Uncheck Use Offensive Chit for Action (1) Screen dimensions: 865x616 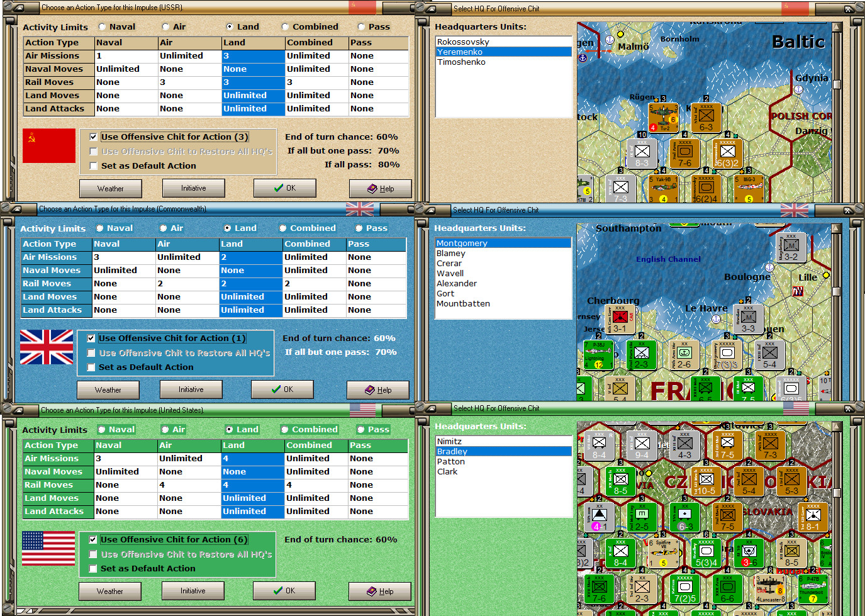point(91,339)
